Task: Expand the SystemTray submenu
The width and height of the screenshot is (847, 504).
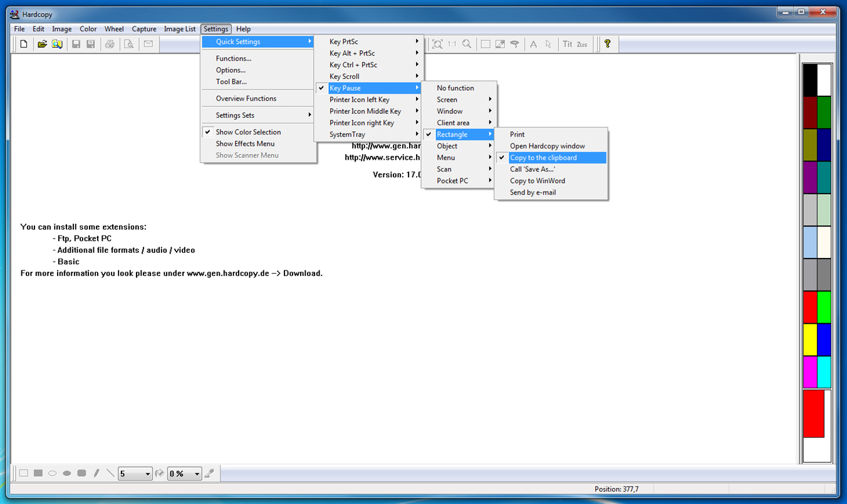Action: [x=368, y=135]
